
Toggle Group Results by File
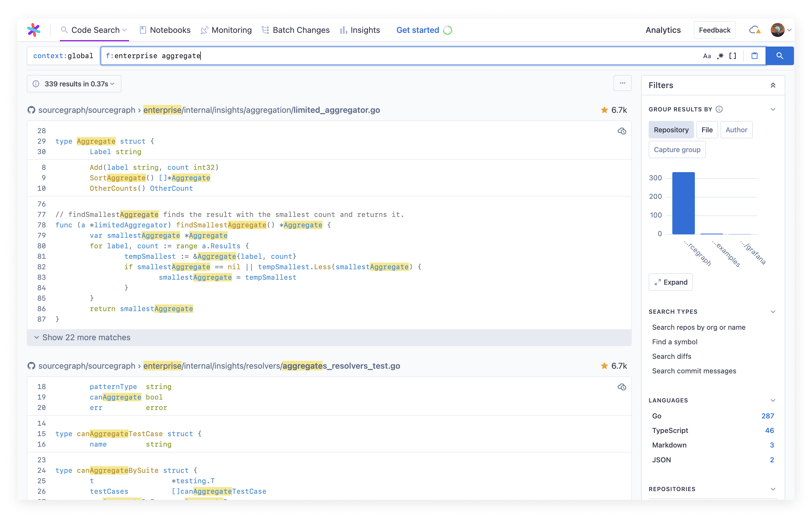706,130
